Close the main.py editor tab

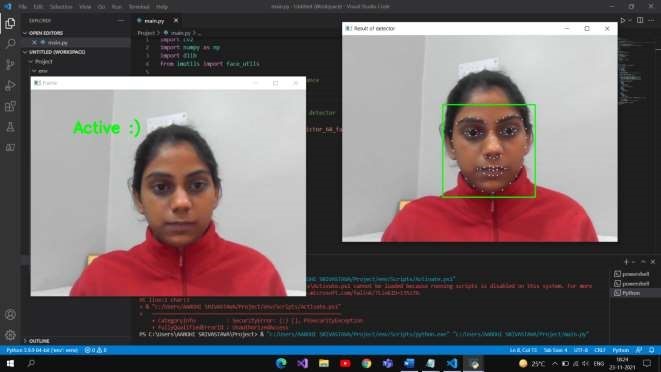pyautogui.click(x=176, y=20)
